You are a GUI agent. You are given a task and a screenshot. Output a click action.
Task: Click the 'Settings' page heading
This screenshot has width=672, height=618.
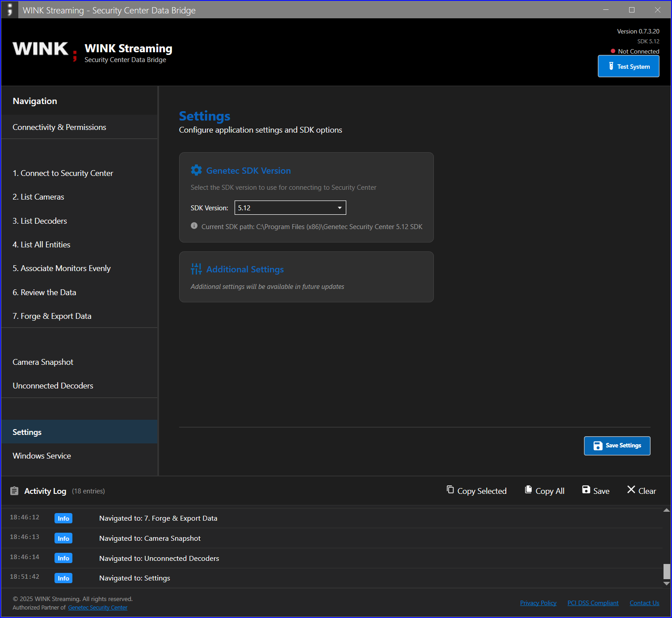[x=205, y=116]
